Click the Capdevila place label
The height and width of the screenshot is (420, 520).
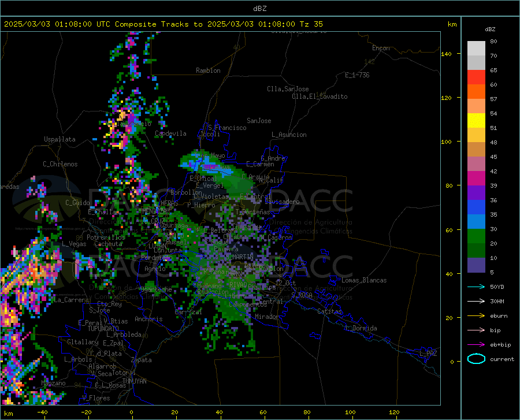[170, 133]
